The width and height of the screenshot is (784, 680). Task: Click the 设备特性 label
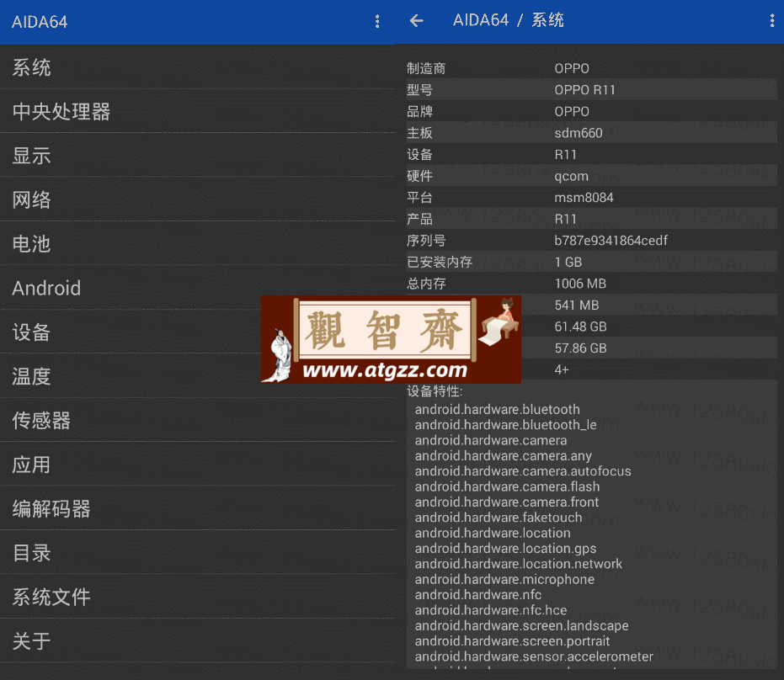[x=435, y=391]
